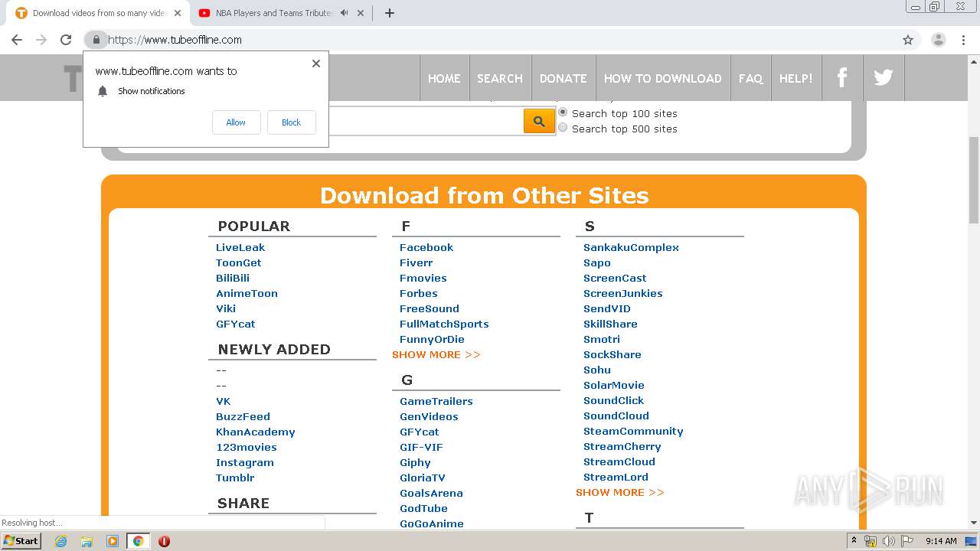
Task: Launch Internet Explorer from taskbar
Action: click(60, 541)
